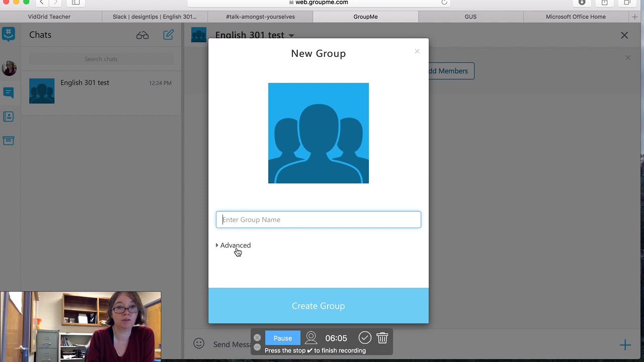Click the emoji smiley icon in message bar
The height and width of the screenshot is (362, 644).
(199, 343)
